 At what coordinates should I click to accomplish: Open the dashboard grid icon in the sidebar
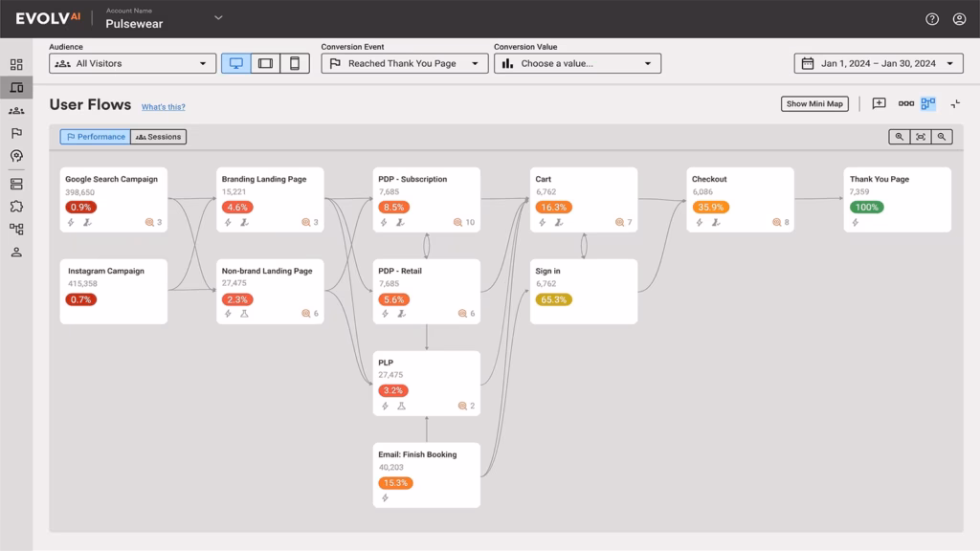coord(16,65)
